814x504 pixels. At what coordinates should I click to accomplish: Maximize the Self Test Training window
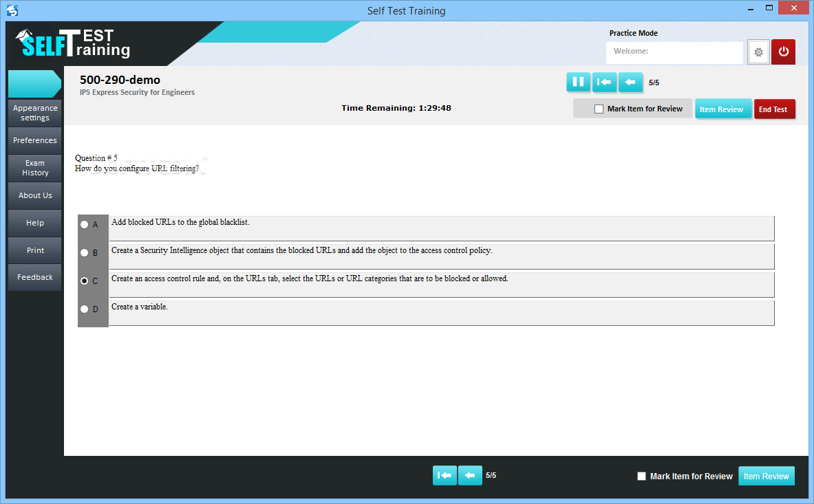click(769, 8)
